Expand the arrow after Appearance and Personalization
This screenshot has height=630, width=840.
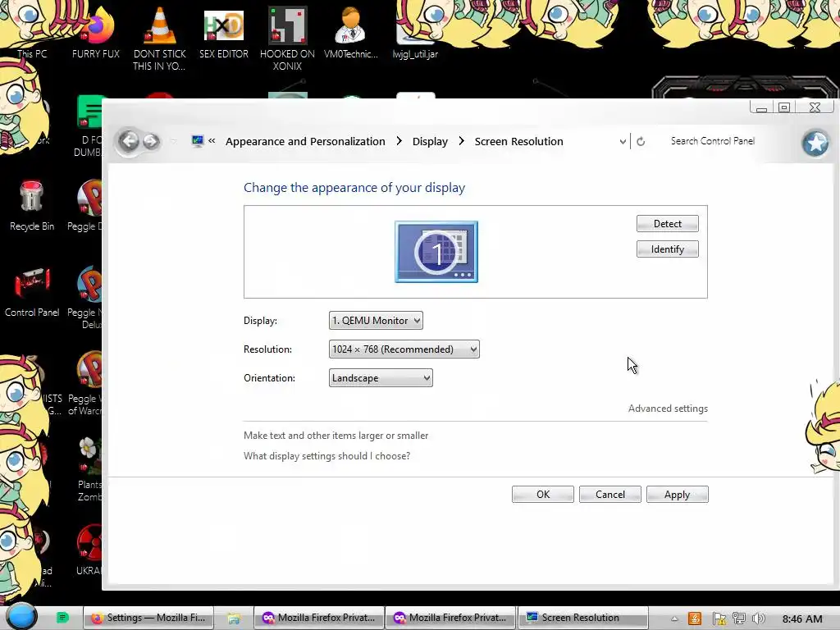[399, 141]
